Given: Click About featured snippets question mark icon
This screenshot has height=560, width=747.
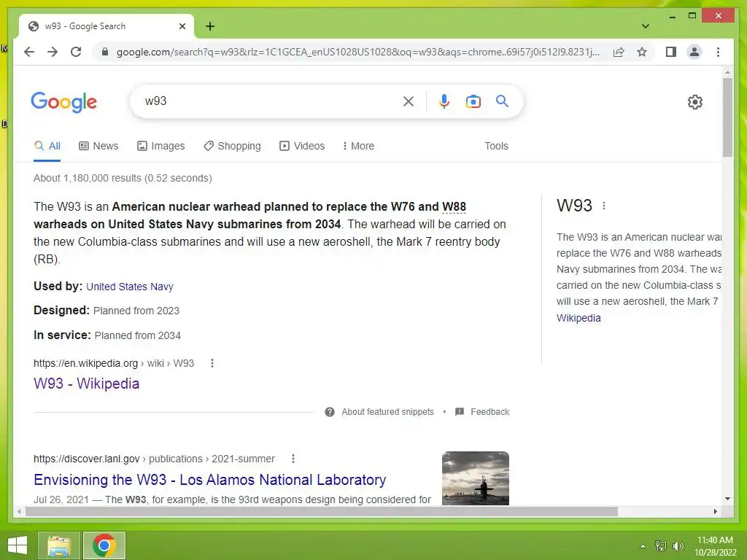Looking at the screenshot, I should click(x=330, y=412).
